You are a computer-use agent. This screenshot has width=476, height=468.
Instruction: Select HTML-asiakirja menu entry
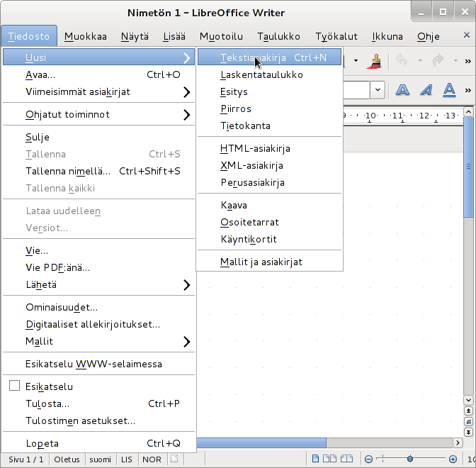pos(270,149)
